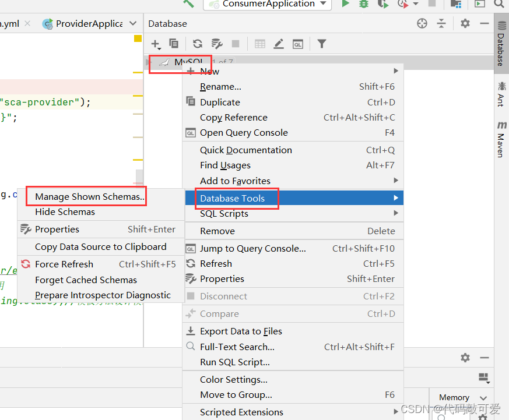Close the .yml editor tab
This screenshot has width=509, height=420.
[27, 23]
